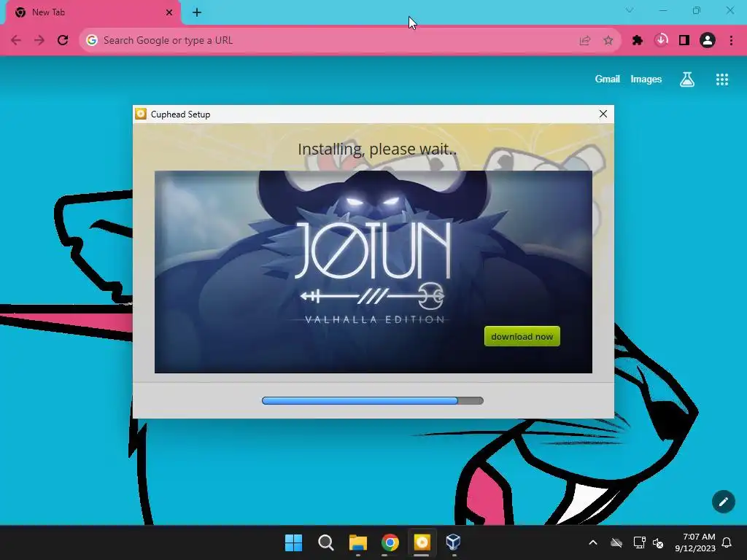Viewport: 747px width, 560px height.
Task: Open the Google apps grid
Action: coord(722,79)
